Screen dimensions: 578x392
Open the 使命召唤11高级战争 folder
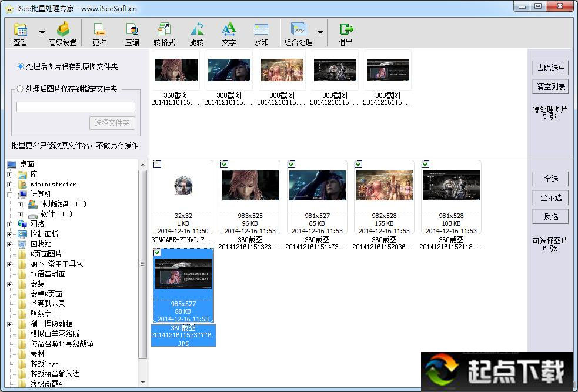coord(62,344)
